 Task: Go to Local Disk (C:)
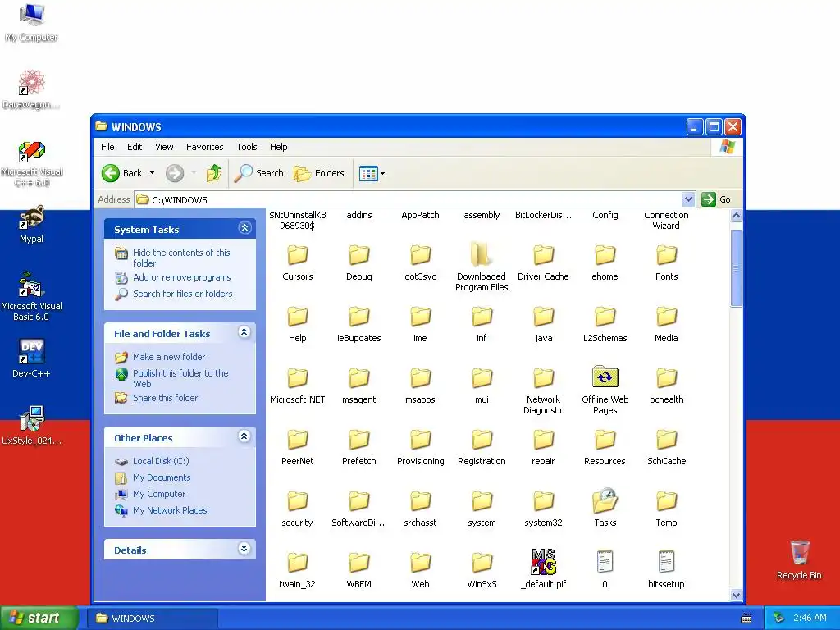click(161, 461)
